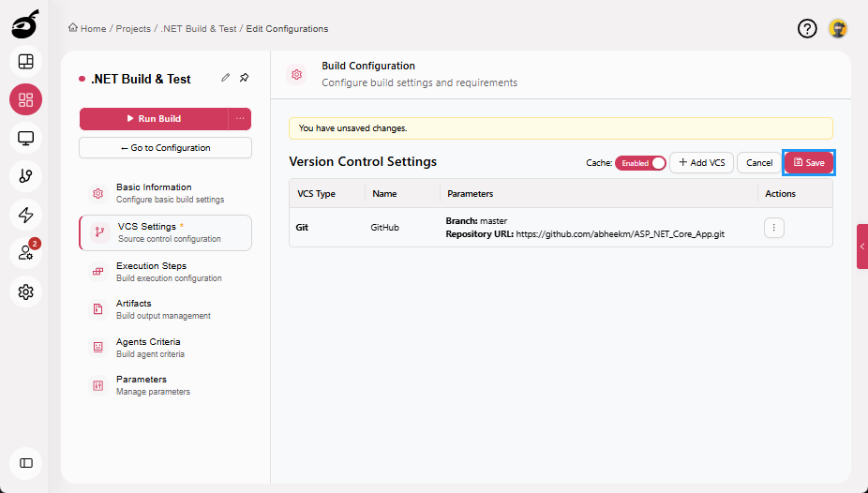
Task: Click the Add VCS button
Action: click(701, 163)
